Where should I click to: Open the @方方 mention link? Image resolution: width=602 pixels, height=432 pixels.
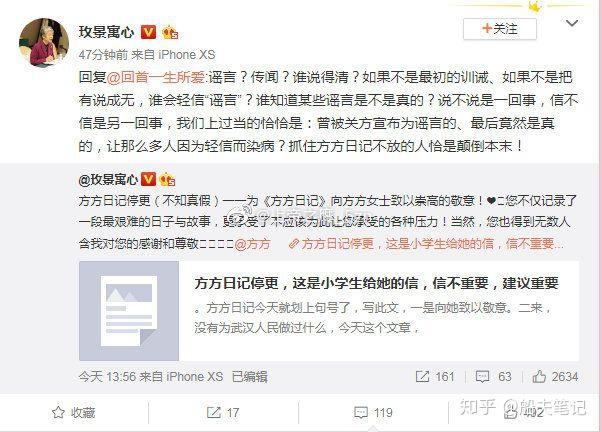(x=252, y=244)
